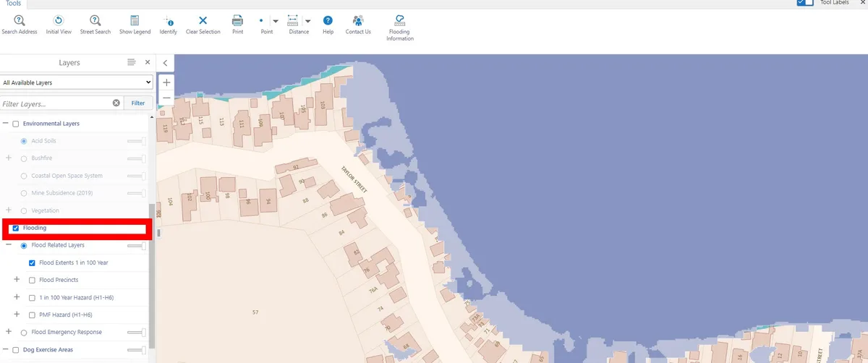Select the Vegetation radio button
The height and width of the screenshot is (363, 868).
click(x=24, y=210)
